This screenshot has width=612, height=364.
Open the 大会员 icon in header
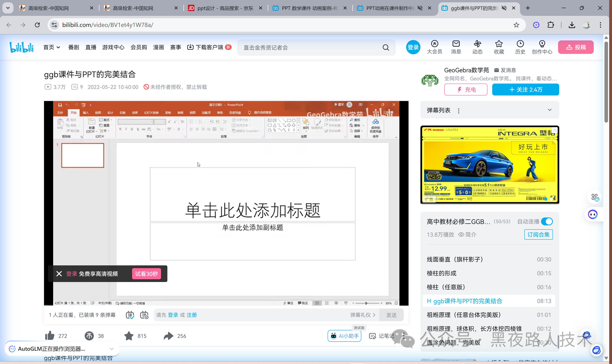tap(435, 44)
